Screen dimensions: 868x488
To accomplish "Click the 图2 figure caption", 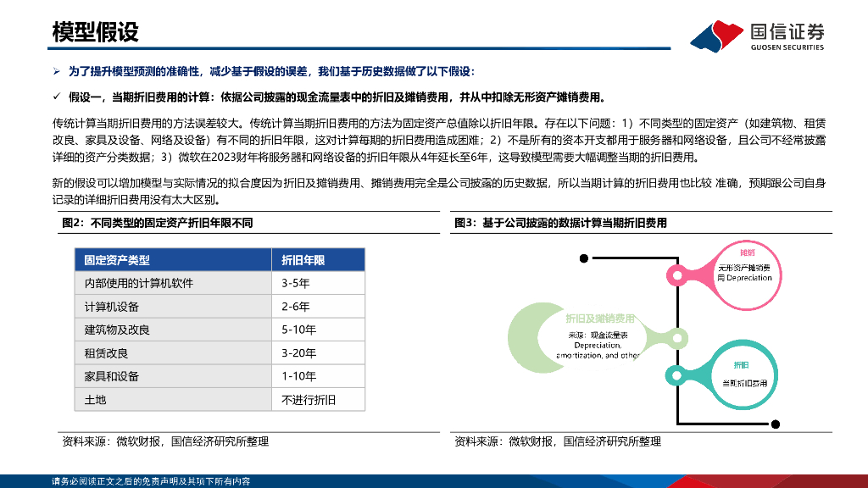I will tap(157, 223).
